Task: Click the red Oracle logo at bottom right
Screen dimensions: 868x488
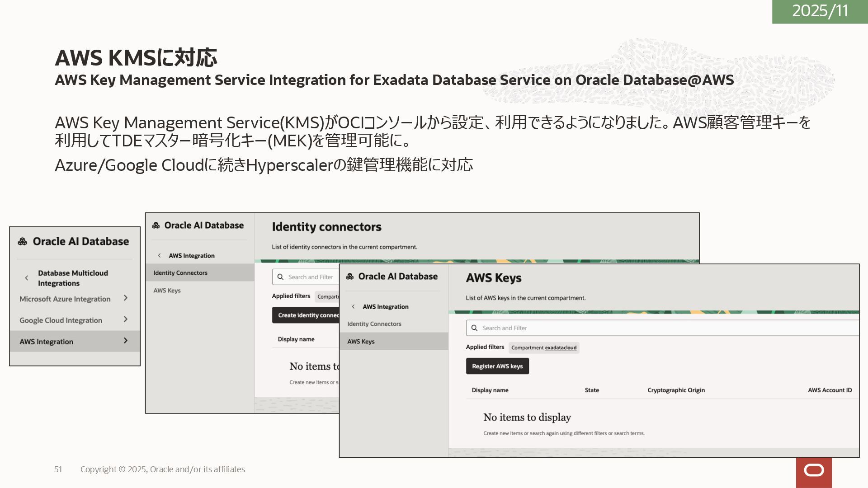Action: [x=814, y=471]
